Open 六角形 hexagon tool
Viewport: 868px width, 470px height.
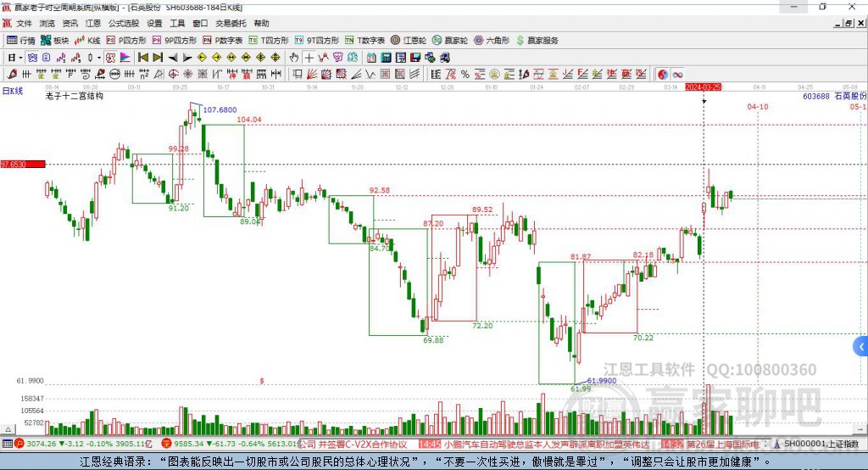click(492, 41)
